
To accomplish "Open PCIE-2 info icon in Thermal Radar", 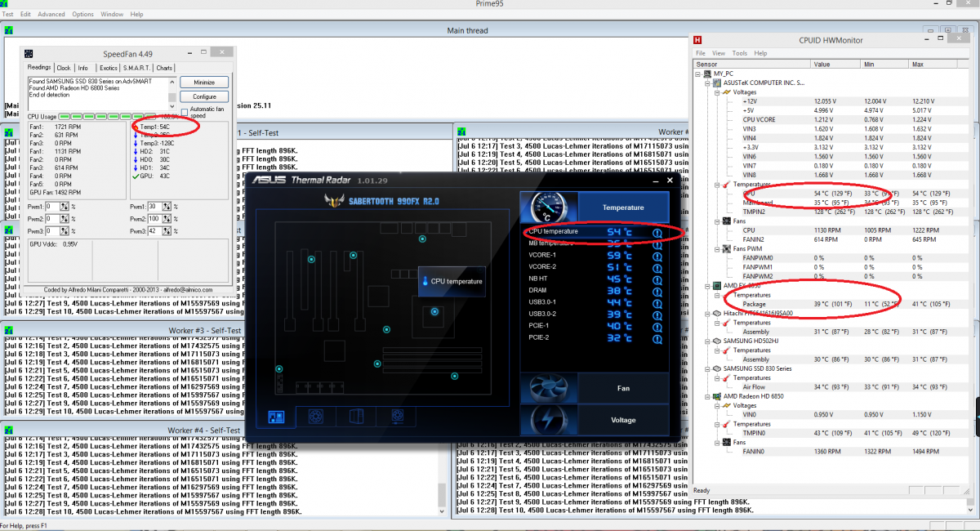I will (657, 337).
